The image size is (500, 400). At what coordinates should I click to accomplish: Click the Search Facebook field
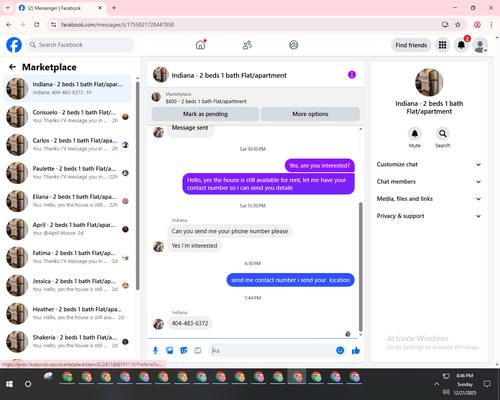tap(80, 45)
